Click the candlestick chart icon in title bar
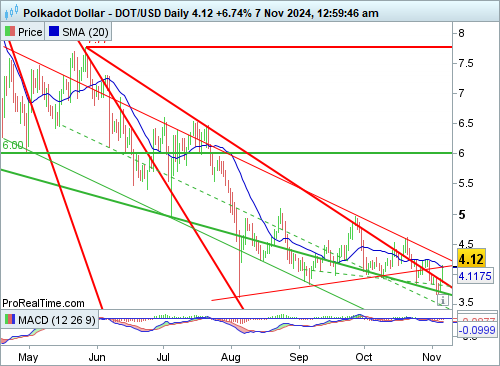Screen dimensions: 500x366 pos(11,13)
